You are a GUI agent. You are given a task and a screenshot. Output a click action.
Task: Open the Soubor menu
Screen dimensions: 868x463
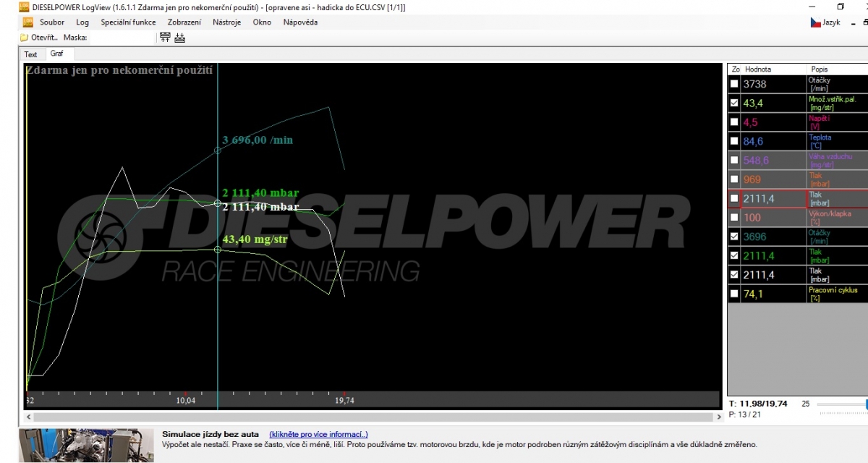[52, 22]
